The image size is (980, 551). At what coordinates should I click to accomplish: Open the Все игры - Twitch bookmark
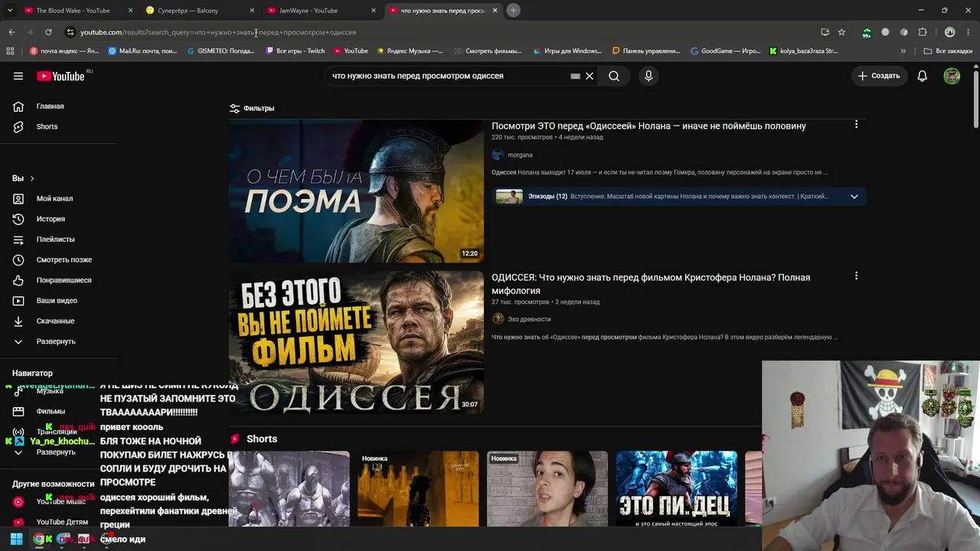(x=296, y=51)
